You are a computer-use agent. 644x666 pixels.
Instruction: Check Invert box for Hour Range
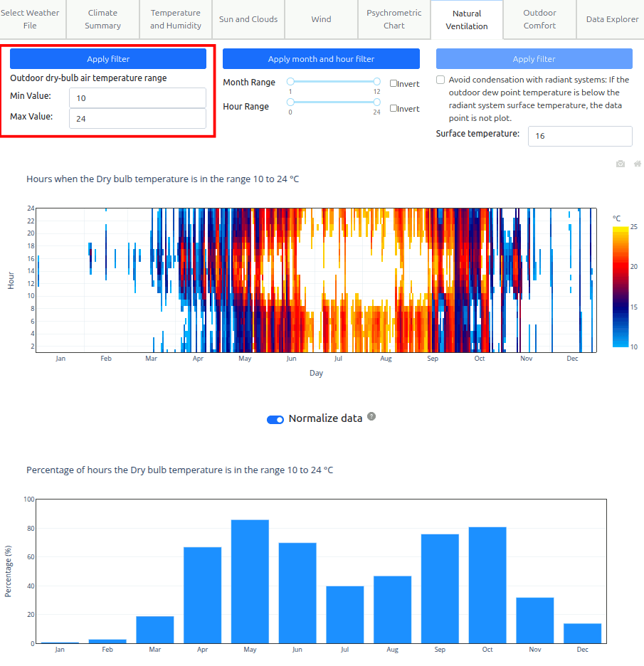pyautogui.click(x=394, y=108)
